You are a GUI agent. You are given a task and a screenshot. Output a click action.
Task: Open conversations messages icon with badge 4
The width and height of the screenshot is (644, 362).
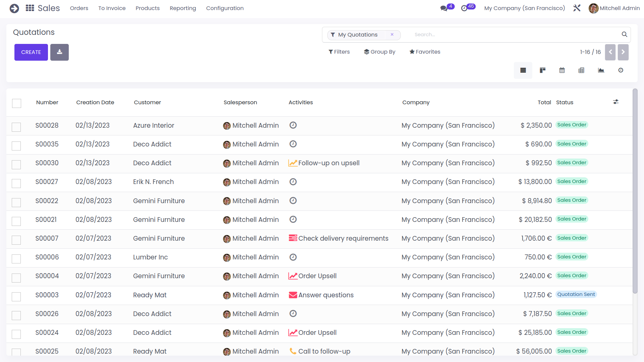coord(444,8)
